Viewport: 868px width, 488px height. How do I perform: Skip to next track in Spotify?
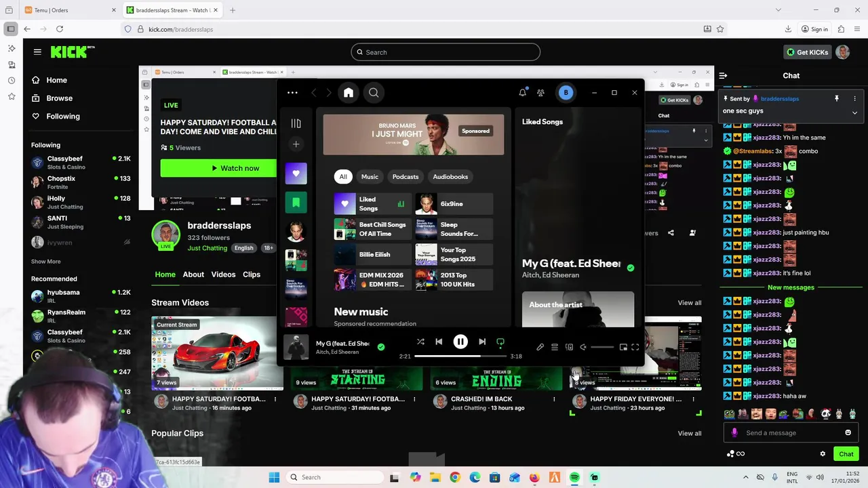tap(482, 342)
